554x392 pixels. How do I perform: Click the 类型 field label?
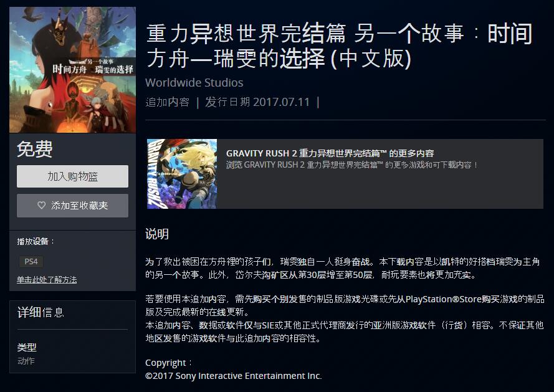pyautogui.click(x=27, y=347)
